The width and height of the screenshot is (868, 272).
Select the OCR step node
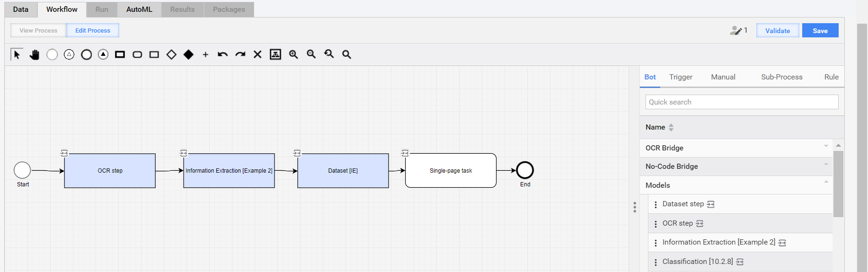(110, 171)
